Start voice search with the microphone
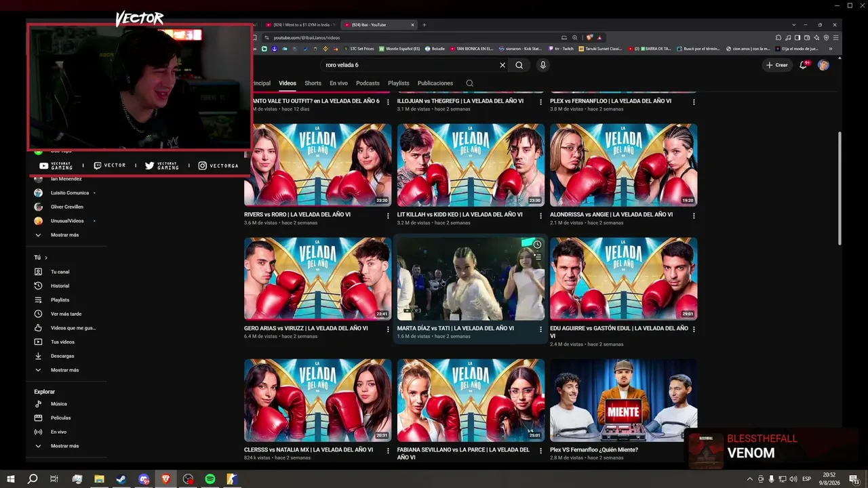 click(542, 65)
